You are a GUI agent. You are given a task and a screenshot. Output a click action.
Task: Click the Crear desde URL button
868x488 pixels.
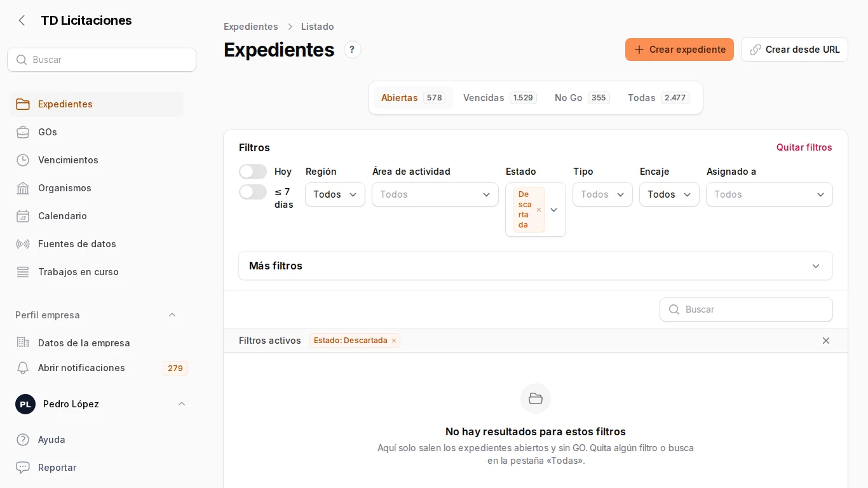(x=794, y=50)
